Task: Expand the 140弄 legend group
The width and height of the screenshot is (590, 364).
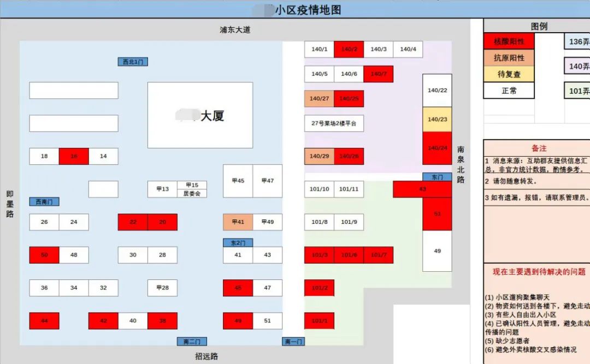Action: pos(577,66)
